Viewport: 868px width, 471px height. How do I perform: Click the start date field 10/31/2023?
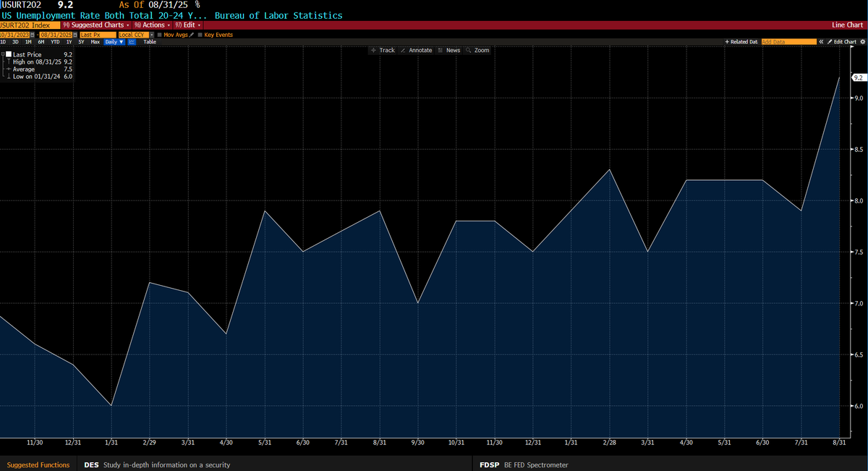pos(14,35)
